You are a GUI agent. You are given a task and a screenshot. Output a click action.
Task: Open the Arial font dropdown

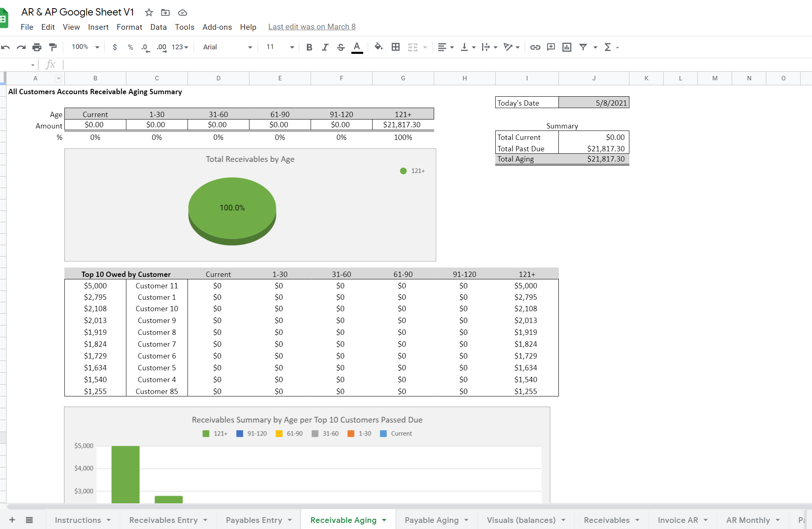coord(227,47)
